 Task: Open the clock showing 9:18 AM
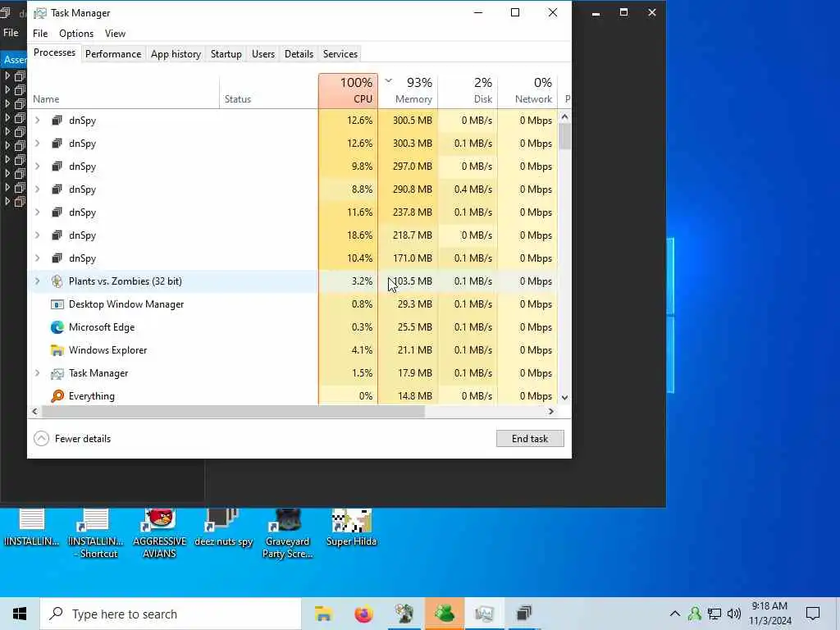(x=769, y=614)
